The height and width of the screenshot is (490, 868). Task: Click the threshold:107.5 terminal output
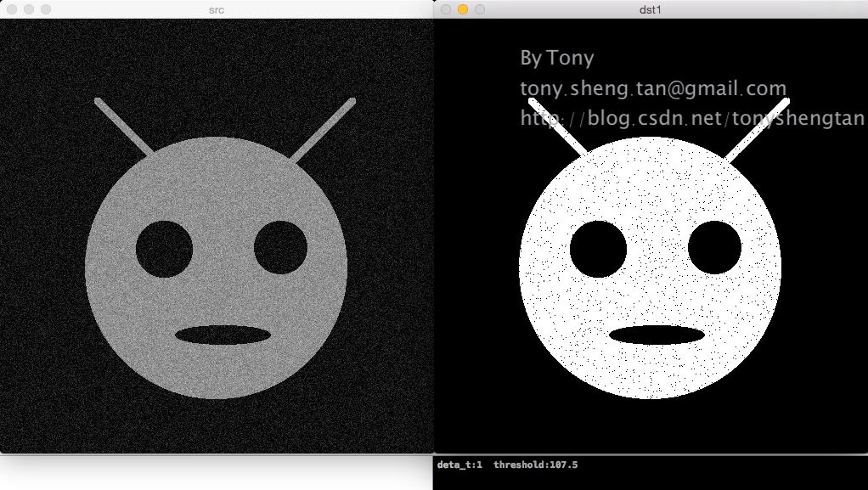535,465
